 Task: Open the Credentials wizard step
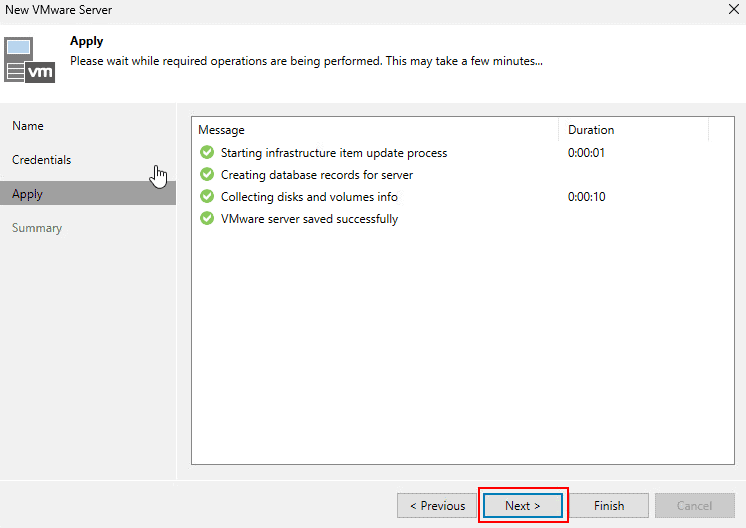(41, 160)
